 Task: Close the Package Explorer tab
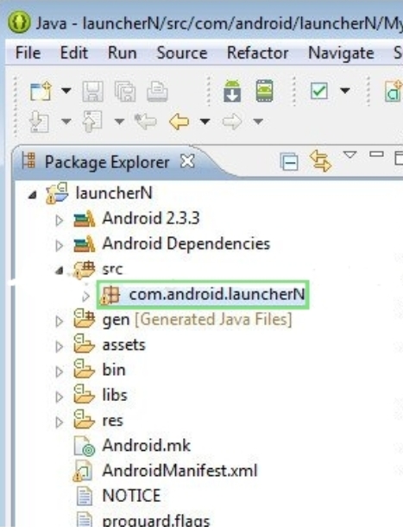(x=187, y=161)
